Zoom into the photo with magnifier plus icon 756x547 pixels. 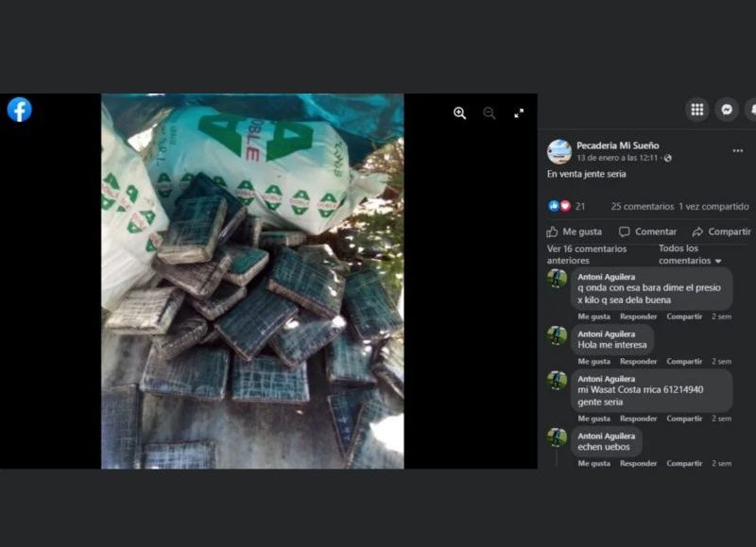pyautogui.click(x=459, y=112)
